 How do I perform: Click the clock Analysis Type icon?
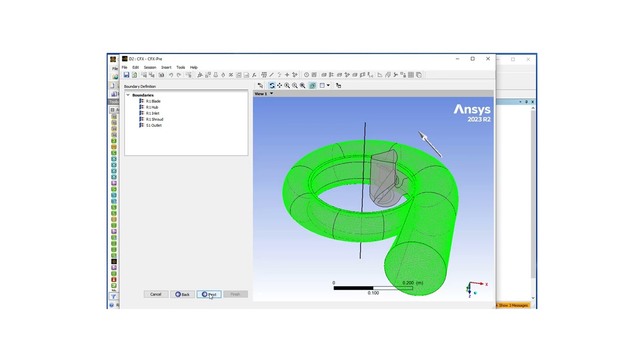coord(306,75)
